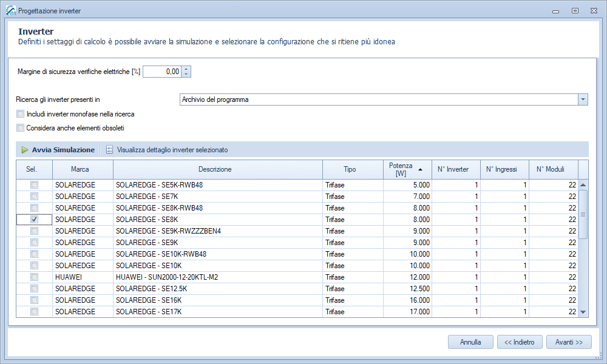This screenshot has height=364, width=607.
Task: Start simulation with Avvia Simulazione
Action: 58,150
